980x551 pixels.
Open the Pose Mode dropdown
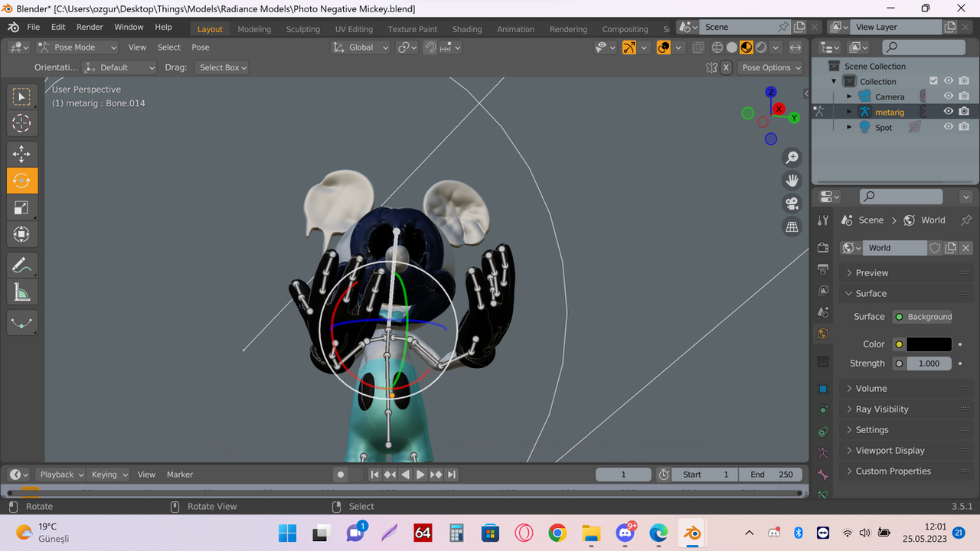[x=77, y=47]
